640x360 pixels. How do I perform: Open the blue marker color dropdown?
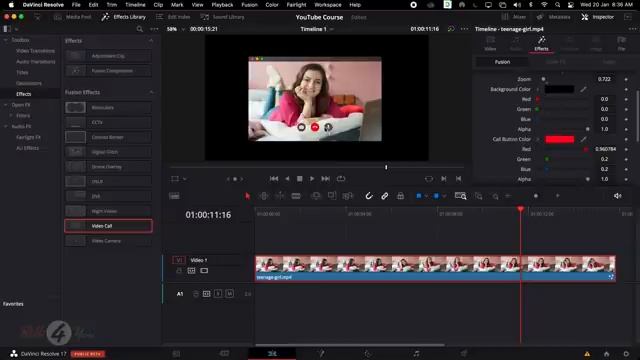[x=444, y=196]
